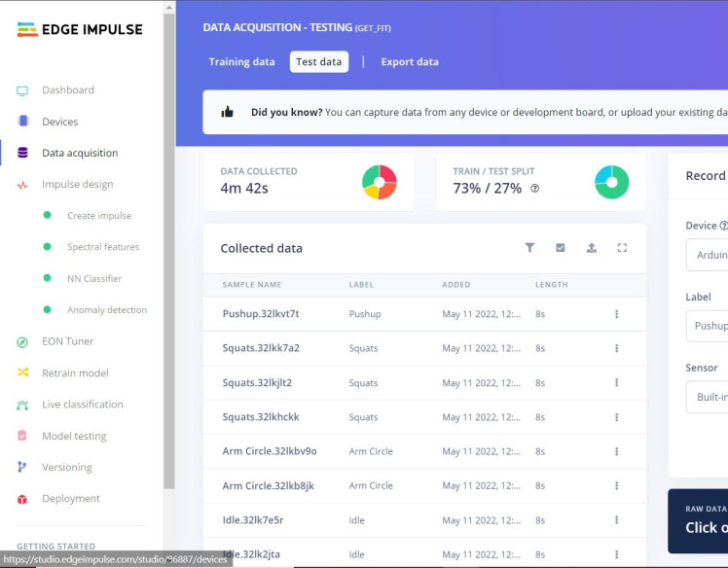Viewport: 728px width, 568px height.
Task: Open the EON Tuner page
Action: 67,341
